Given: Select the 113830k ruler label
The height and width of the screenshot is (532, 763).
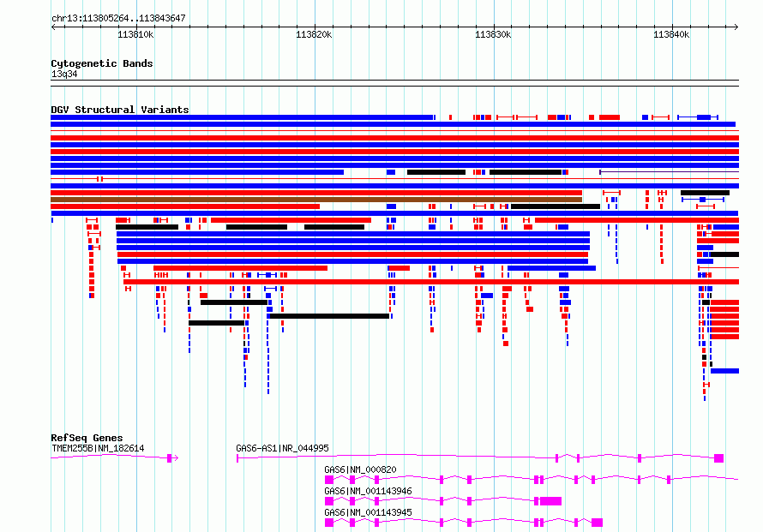Looking at the screenshot, I should [x=493, y=34].
